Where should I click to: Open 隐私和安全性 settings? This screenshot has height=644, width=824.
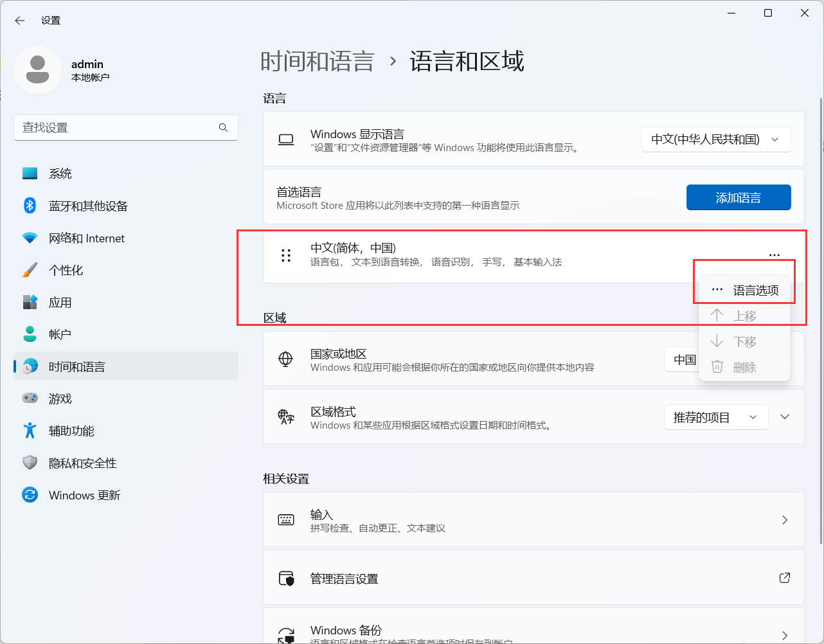click(x=126, y=463)
